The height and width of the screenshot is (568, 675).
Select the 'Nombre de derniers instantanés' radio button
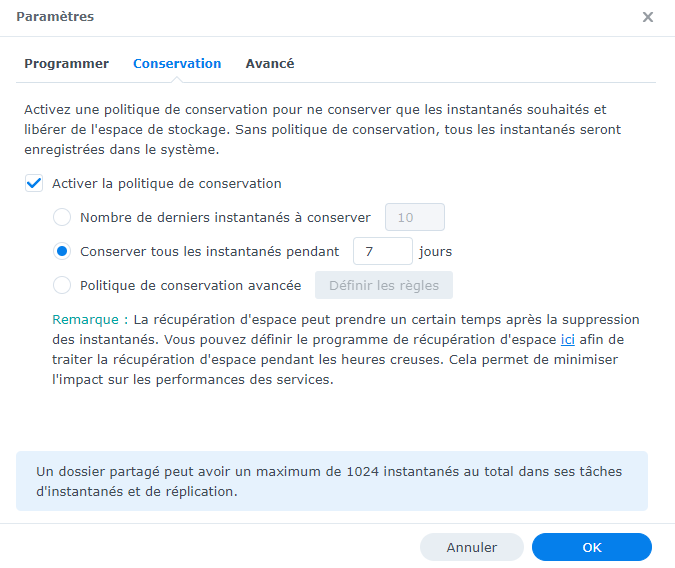tap(62, 217)
